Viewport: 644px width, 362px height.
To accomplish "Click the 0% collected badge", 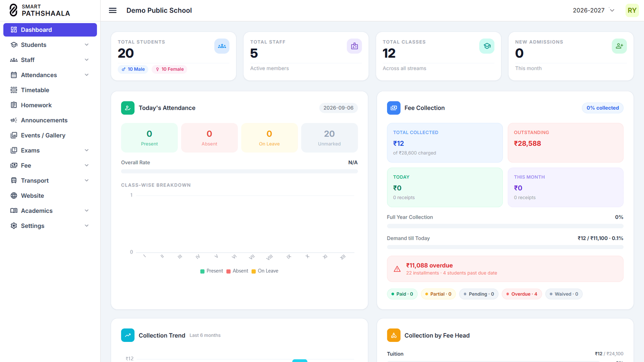I will pos(602,108).
